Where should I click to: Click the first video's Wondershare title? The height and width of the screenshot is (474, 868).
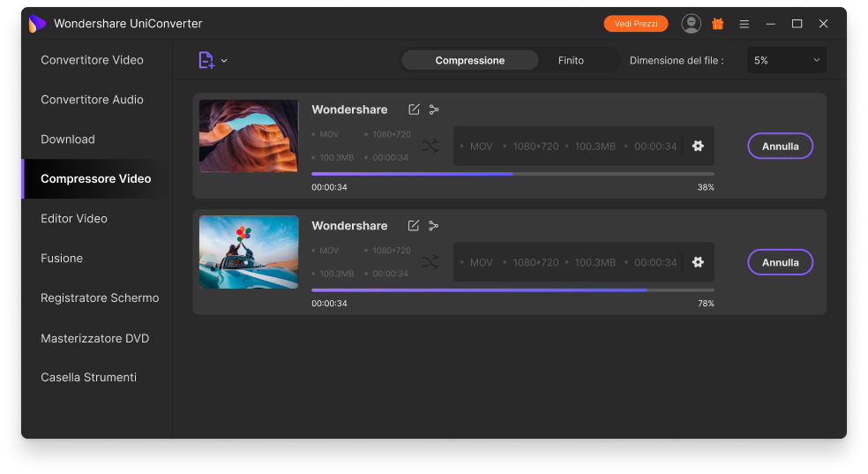(x=349, y=109)
